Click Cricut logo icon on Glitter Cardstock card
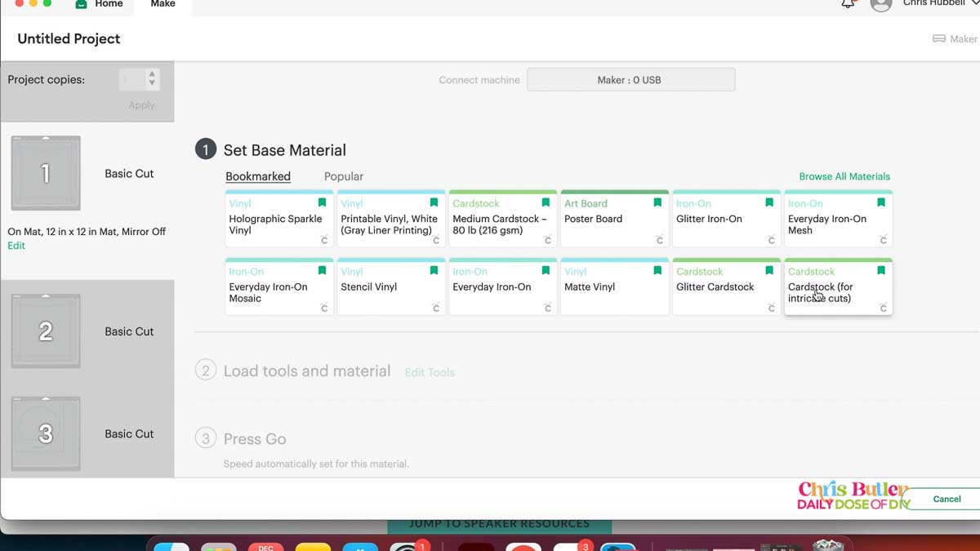The height and width of the screenshot is (551, 980). tap(772, 308)
